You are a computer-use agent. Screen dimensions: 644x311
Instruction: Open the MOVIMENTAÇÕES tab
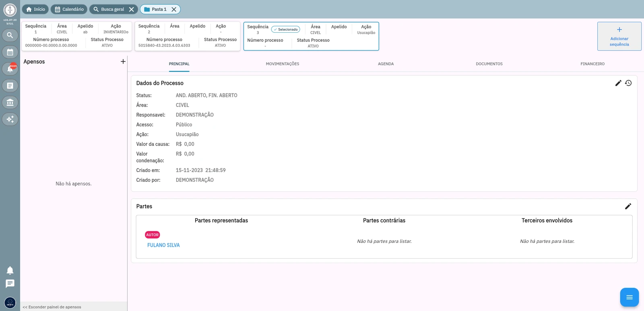tap(283, 64)
